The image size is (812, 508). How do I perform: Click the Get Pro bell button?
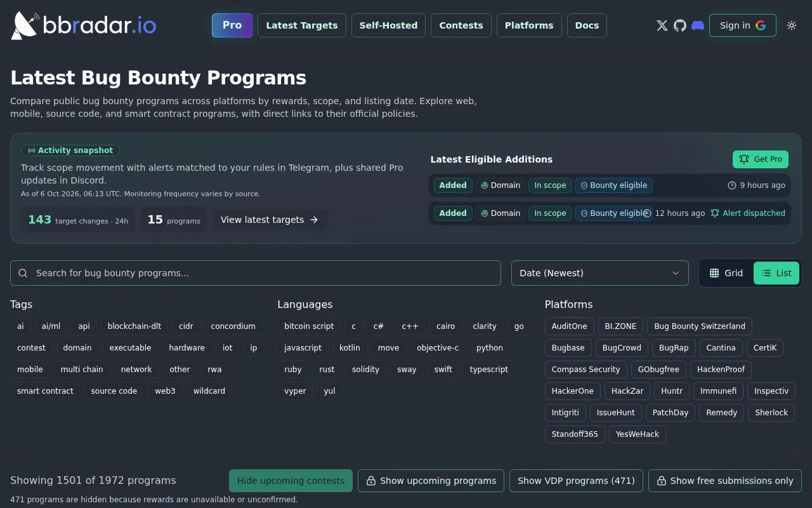click(x=761, y=159)
